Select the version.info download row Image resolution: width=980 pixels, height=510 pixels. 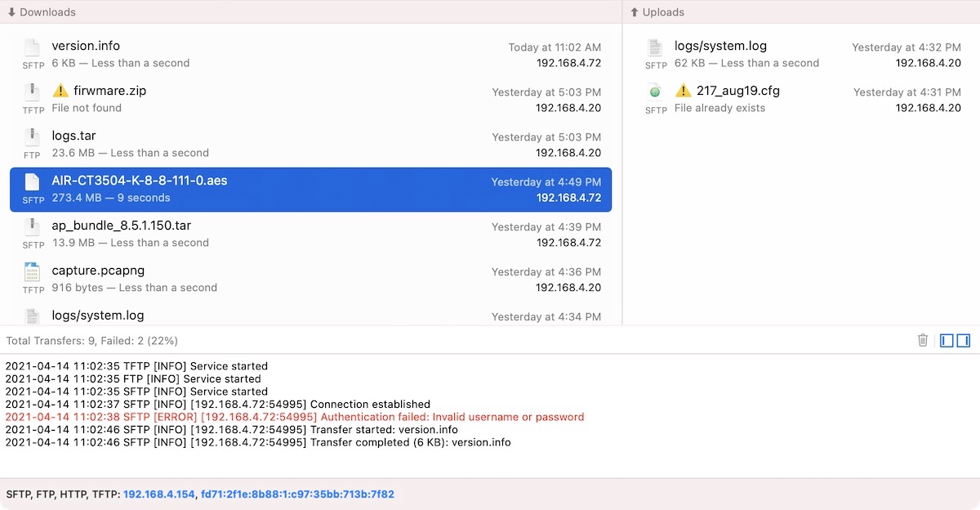point(310,55)
